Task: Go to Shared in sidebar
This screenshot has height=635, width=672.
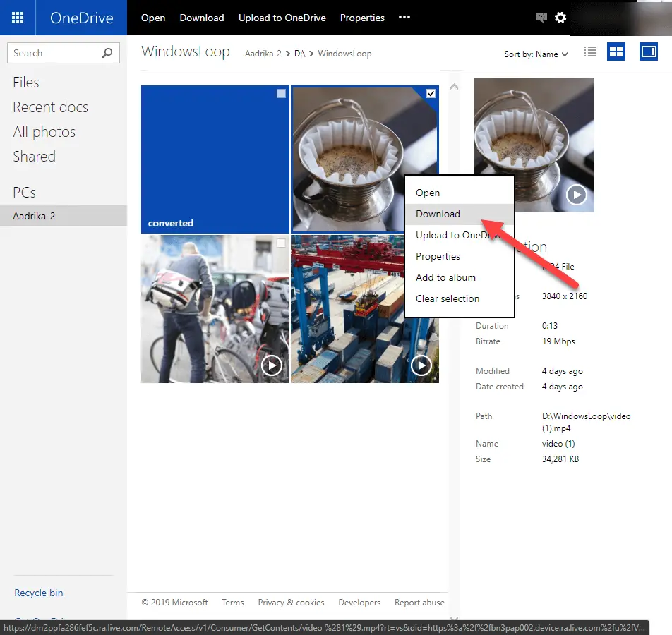Action: pos(35,157)
